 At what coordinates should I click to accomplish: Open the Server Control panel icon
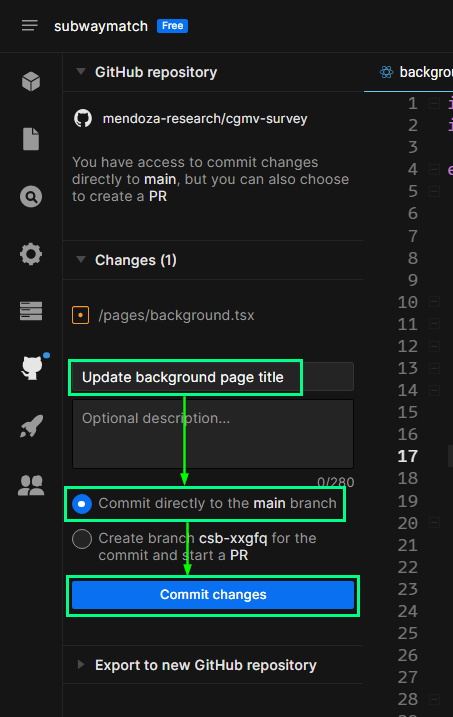coord(31,311)
